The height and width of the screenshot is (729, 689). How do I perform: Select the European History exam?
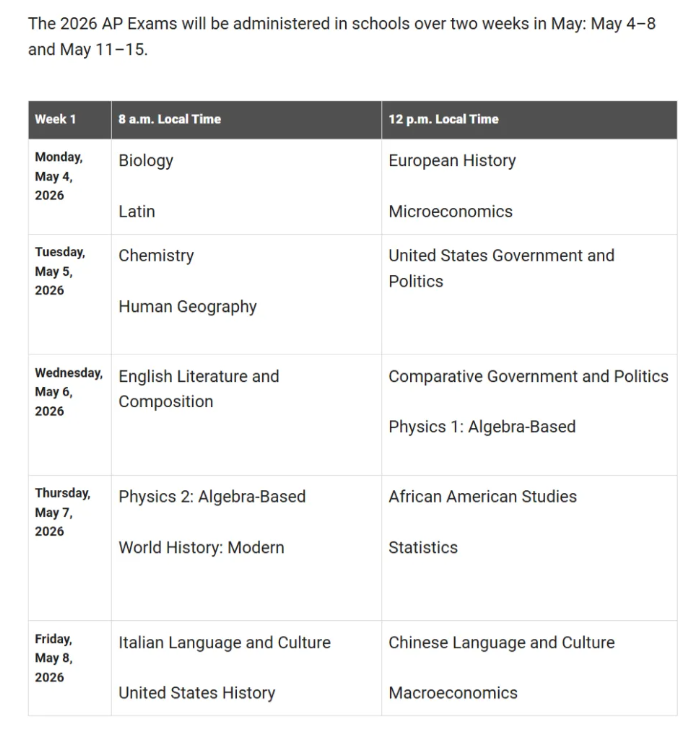click(x=452, y=160)
